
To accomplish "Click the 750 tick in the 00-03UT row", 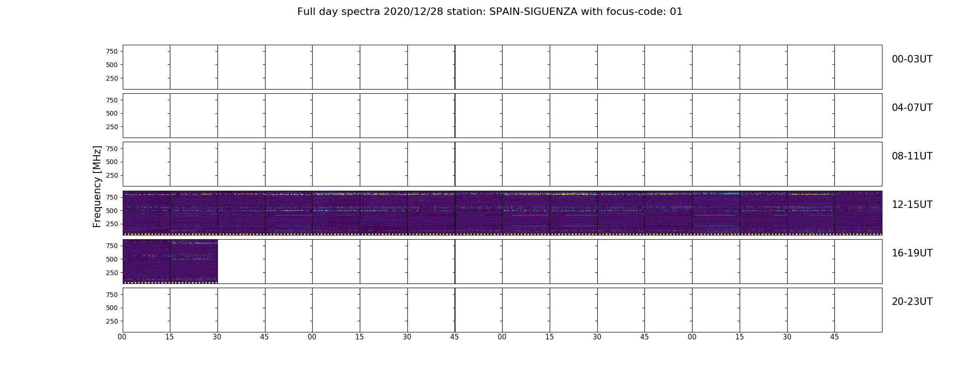I will click(x=112, y=52).
